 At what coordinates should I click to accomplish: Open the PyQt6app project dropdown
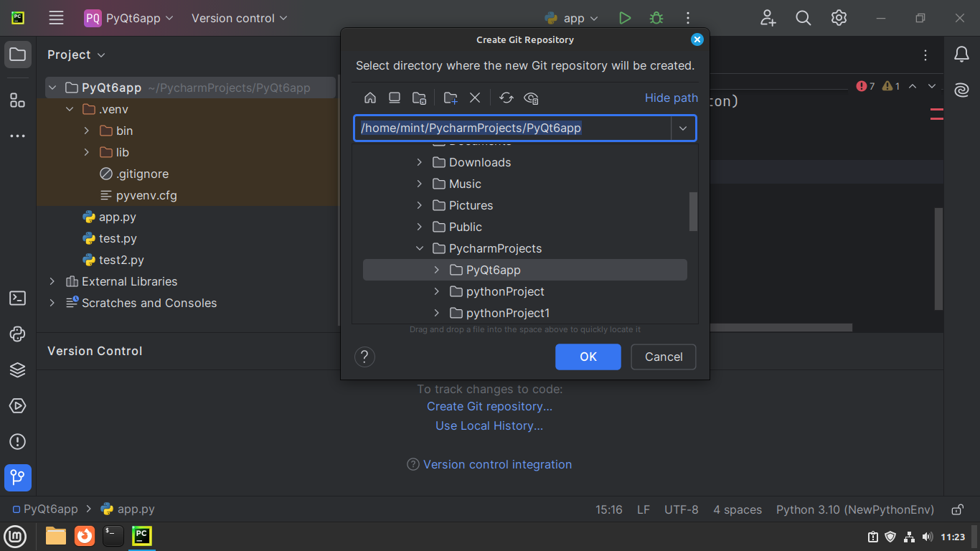[129, 18]
